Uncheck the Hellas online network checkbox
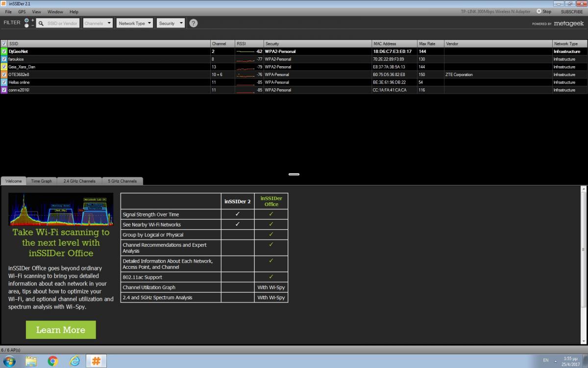Viewport: 588px width, 368px height. (4, 82)
